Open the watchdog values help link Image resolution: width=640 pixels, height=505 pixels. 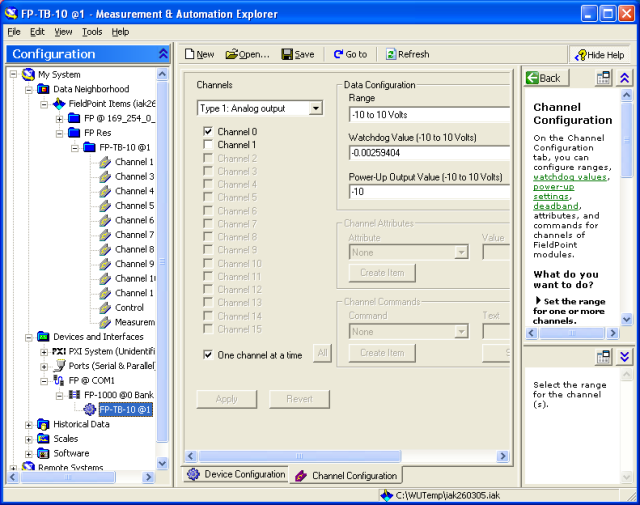coord(570,177)
